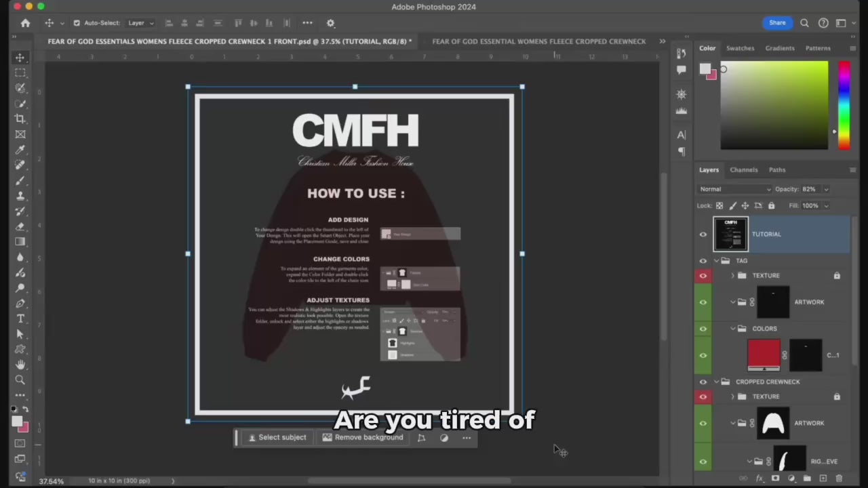The height and width of the screenshot is (488, 868).
Task: Open the Help question mark icon
Action: point(823,23)
